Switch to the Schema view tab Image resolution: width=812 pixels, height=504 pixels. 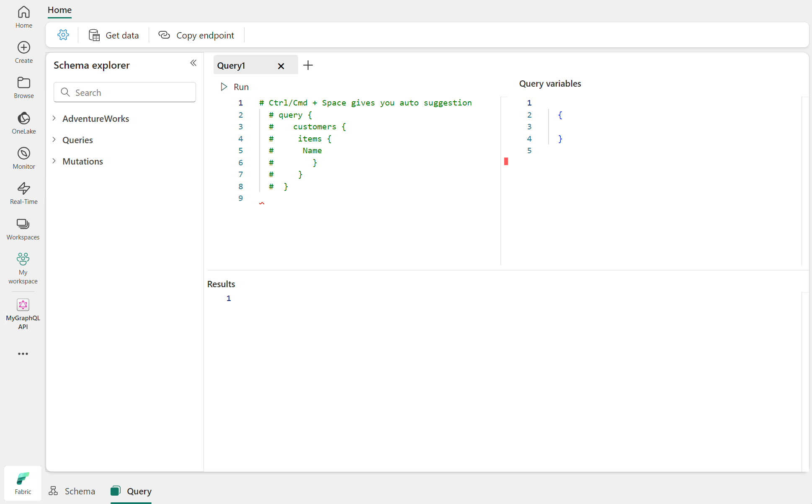[x=72, y=491]
